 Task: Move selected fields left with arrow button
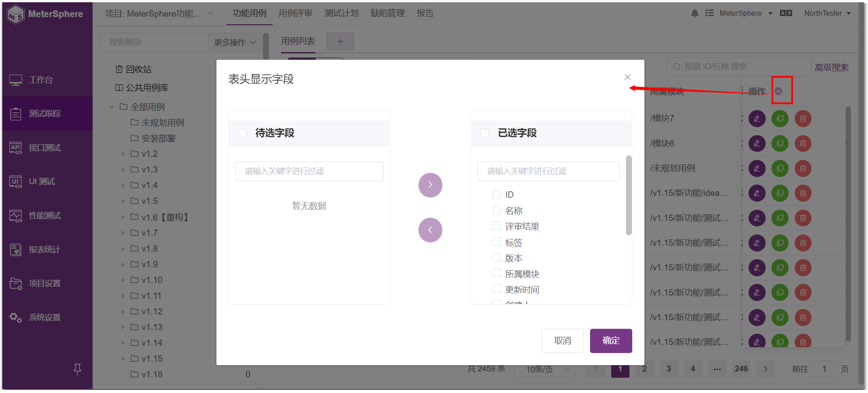[430, 230]
